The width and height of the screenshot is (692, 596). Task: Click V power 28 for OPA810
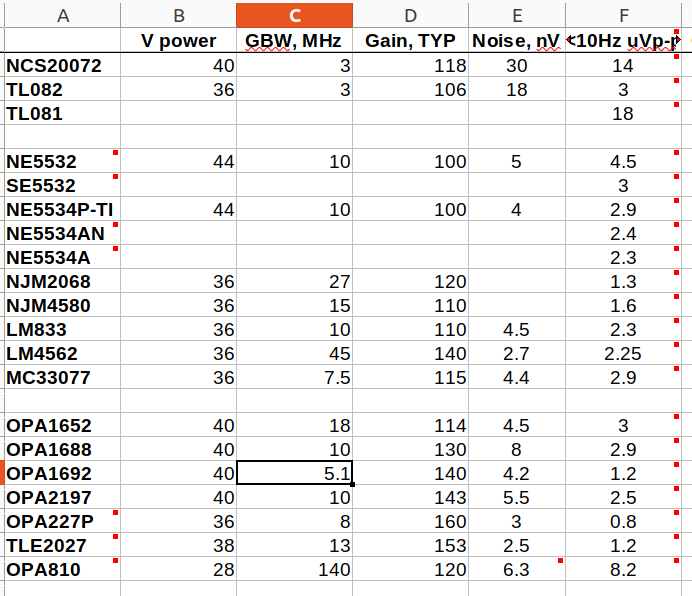click(178, 569)
